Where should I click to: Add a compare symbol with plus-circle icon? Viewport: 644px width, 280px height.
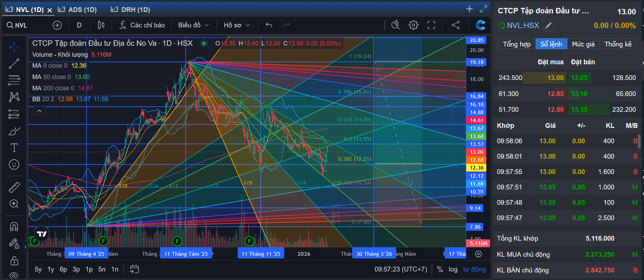pyautogui.click(x=57, y=25)
